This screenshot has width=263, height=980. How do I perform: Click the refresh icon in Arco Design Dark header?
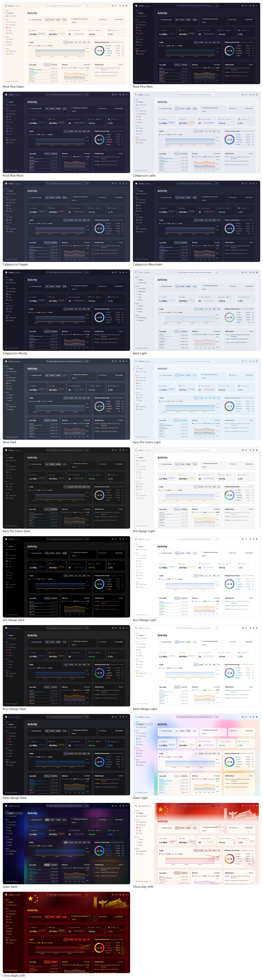(x=116, y=628)
